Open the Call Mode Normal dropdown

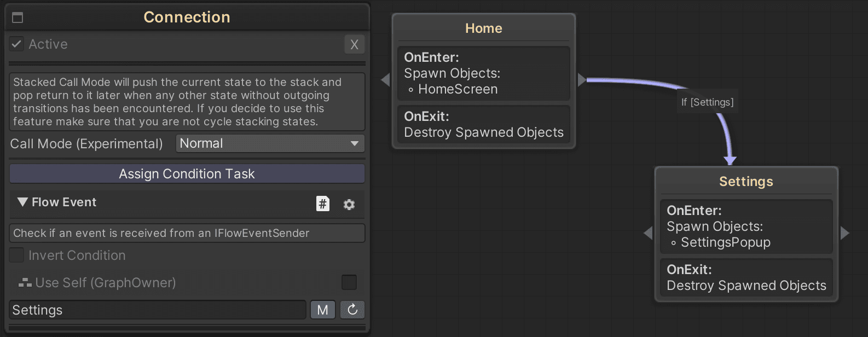(270, 143)
